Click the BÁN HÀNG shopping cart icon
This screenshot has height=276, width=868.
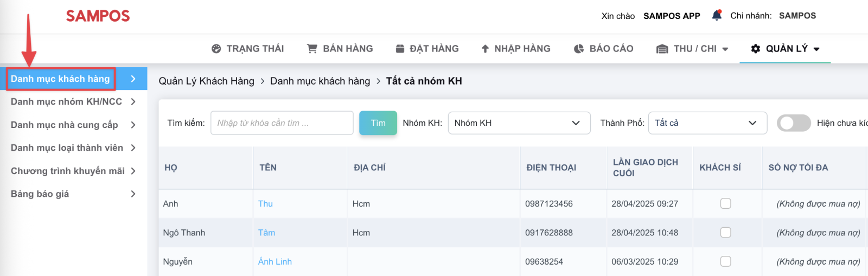(x=312, y=49)
